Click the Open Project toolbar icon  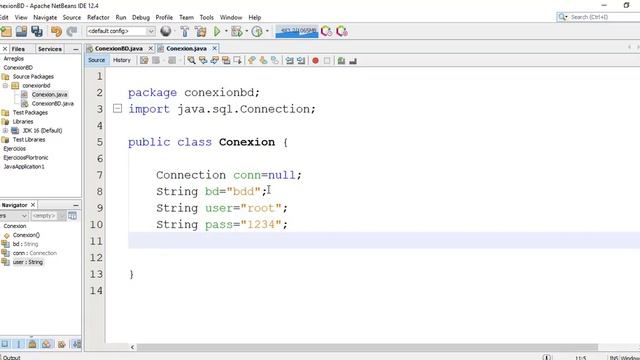click(21, 31)
